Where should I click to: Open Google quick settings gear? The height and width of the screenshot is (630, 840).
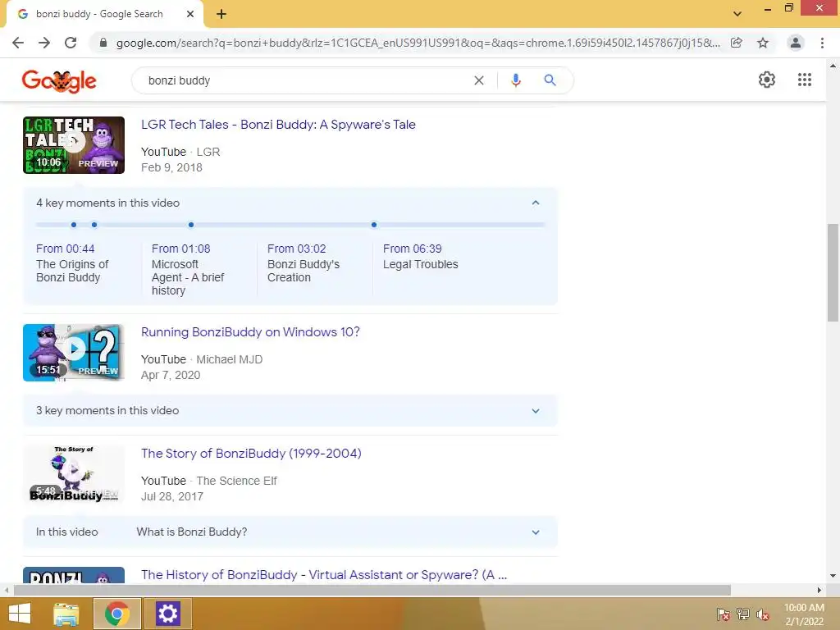(767, 80)
